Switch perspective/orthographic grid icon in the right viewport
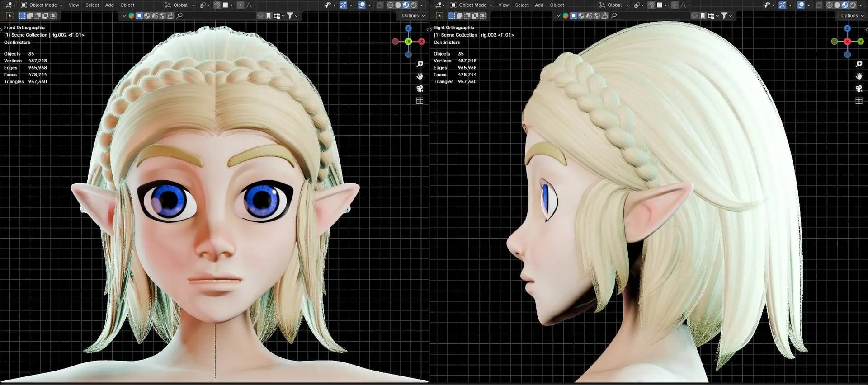Screen dimensions: 868x385 coord(859,101)
